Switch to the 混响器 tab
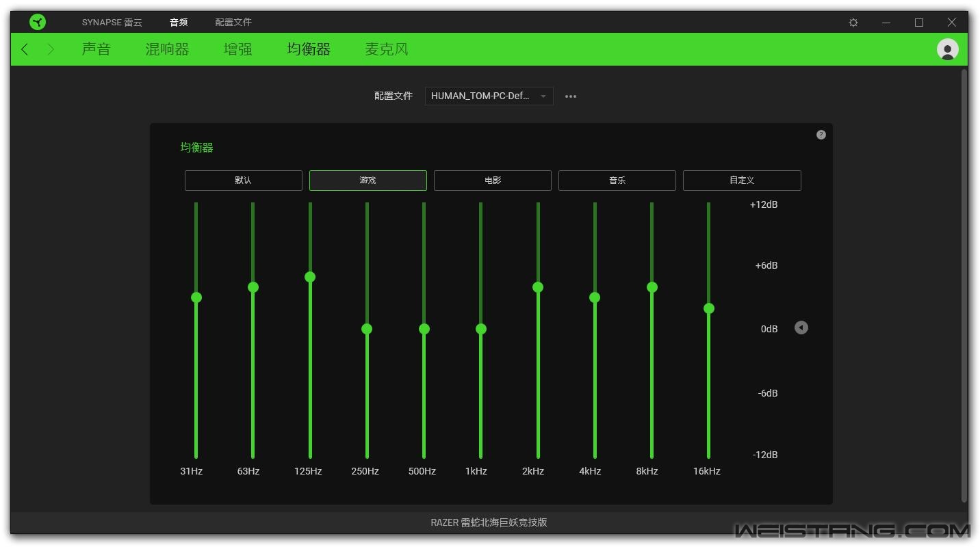 click(x=167, y=49)
